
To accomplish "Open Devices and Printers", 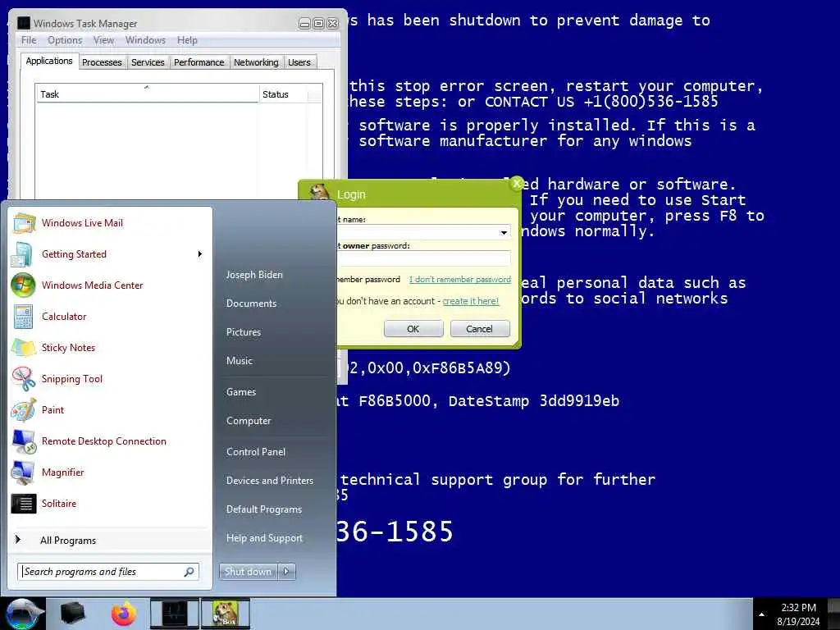I will (x=269, y=481).
